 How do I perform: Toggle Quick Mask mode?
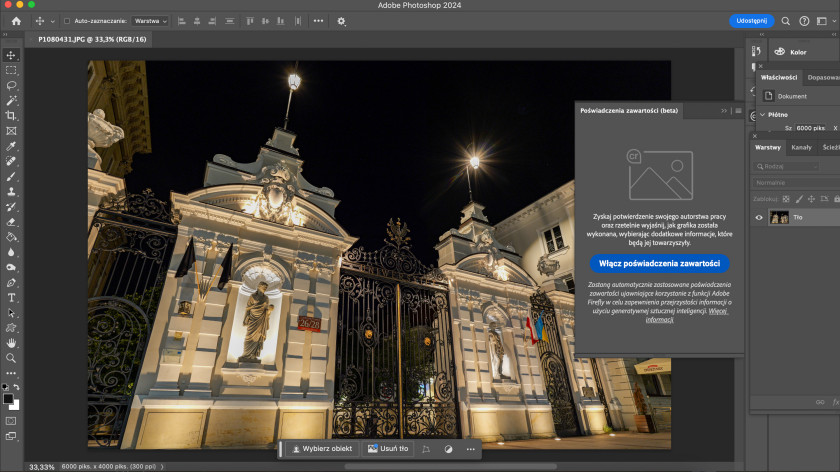(x=11, y=421)
